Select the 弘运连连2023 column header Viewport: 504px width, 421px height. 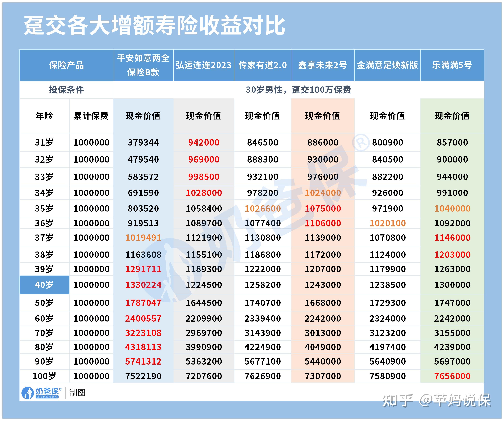(204, 65)
